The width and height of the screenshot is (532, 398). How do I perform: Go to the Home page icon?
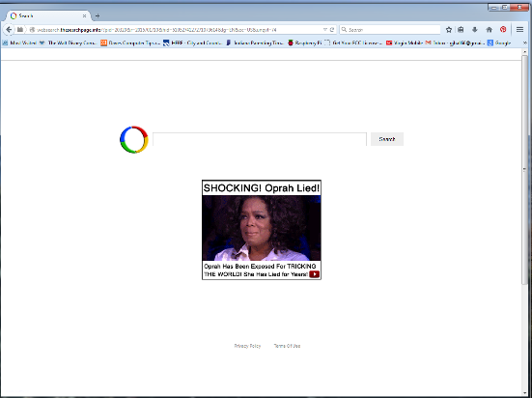(489, 30)
